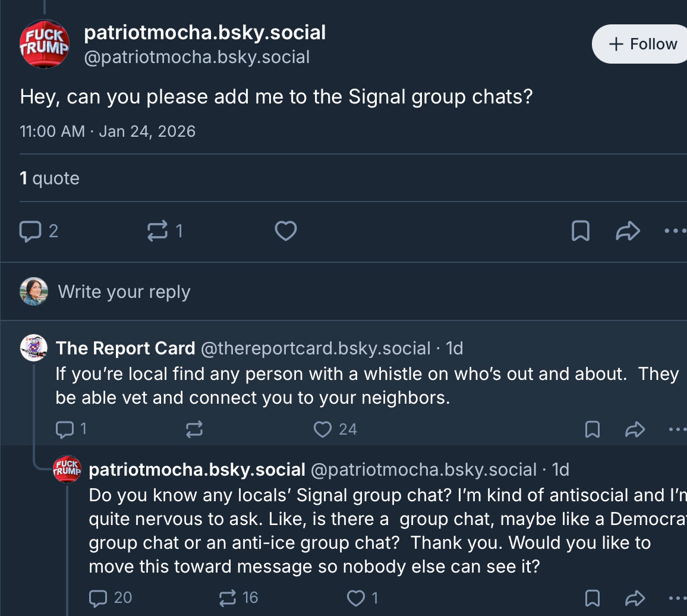Open more options on patriotmocha's bottom reply
The width and height of the screenshot is (687, 616).
[x=677, y=598]
